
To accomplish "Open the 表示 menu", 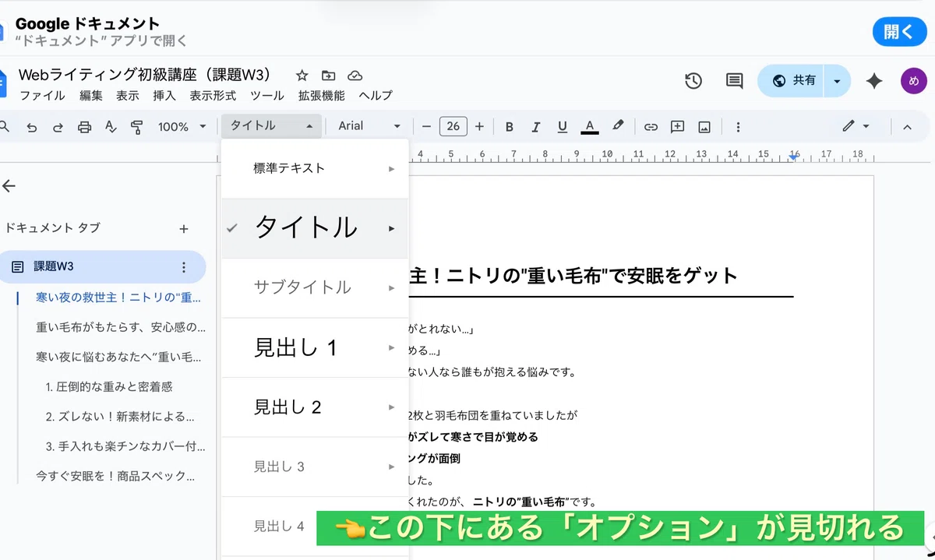I will (127, 96).
